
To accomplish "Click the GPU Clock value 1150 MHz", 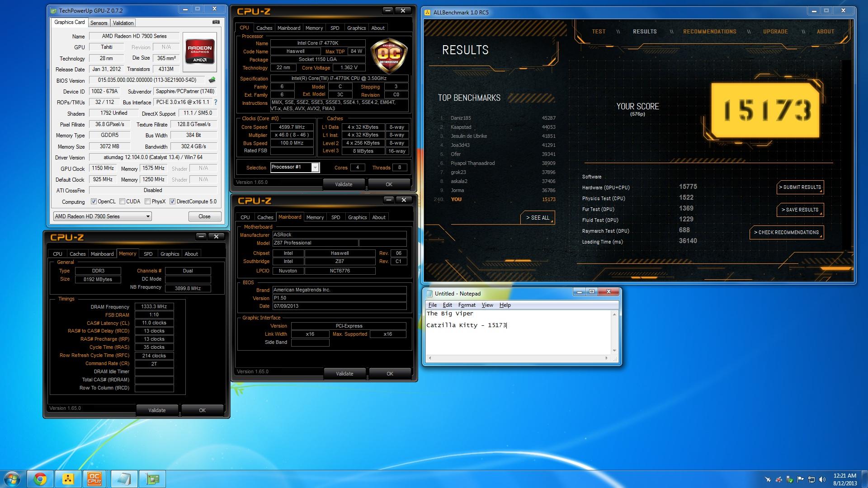I will coord(103,168).
